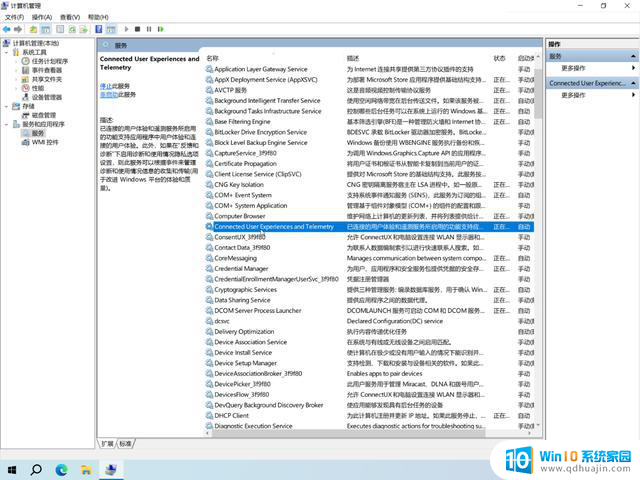Open Properties from the toolbar icon
This screenshot has height=480, width=640.
click(60, 29)
